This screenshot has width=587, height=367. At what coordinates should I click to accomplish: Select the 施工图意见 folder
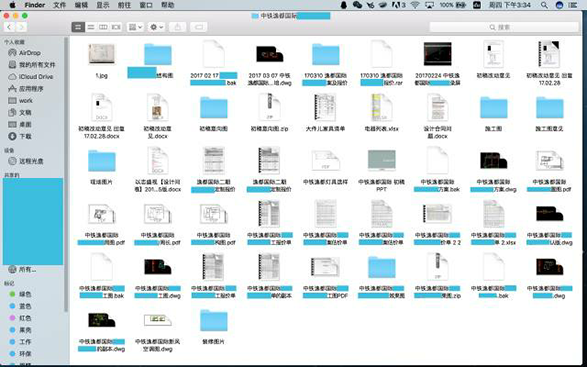point(549,112)
